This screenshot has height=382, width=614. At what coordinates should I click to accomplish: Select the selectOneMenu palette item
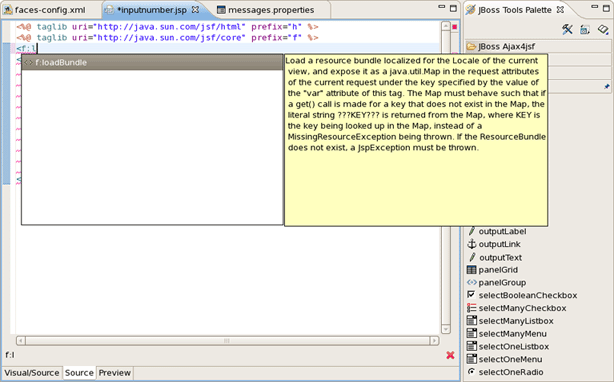(505, 359)
